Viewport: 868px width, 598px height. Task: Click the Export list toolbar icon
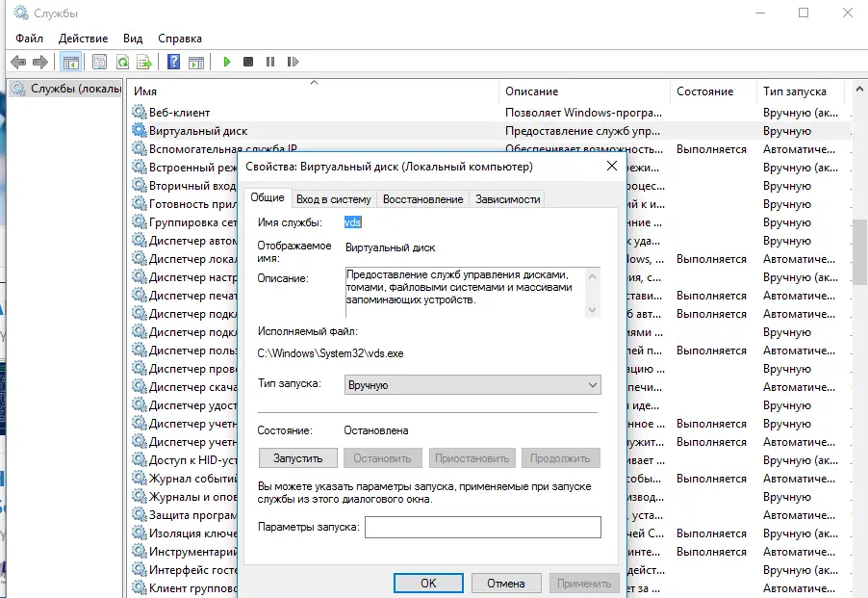tap(144, 62)
